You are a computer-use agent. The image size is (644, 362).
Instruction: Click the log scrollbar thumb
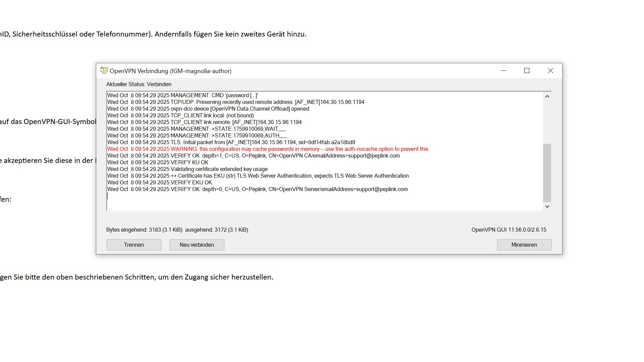547,173
